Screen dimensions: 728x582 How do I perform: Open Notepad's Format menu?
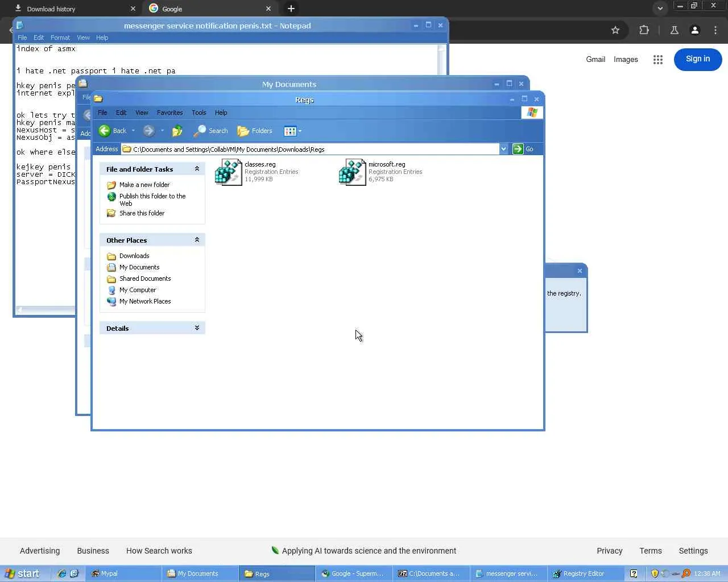60,38
